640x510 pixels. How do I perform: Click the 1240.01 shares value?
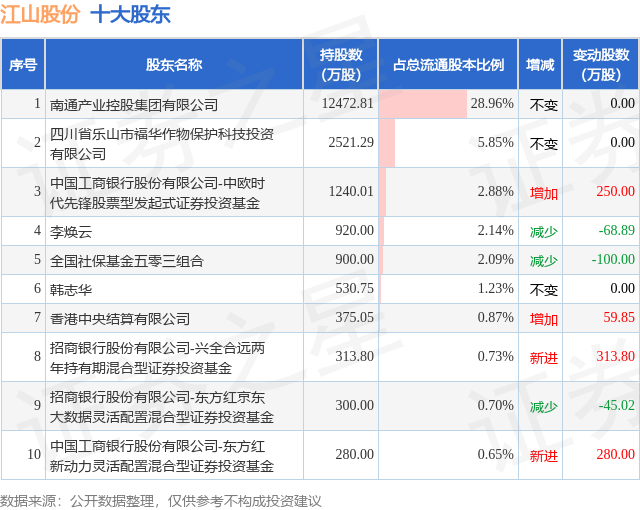click(x=351, y=191)
